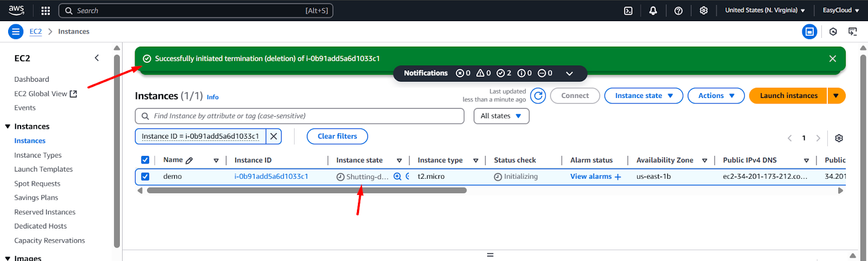Viewport: 868px width, 261px height.
Task: Open the help question mark menu
Action: tap(678, 10)
